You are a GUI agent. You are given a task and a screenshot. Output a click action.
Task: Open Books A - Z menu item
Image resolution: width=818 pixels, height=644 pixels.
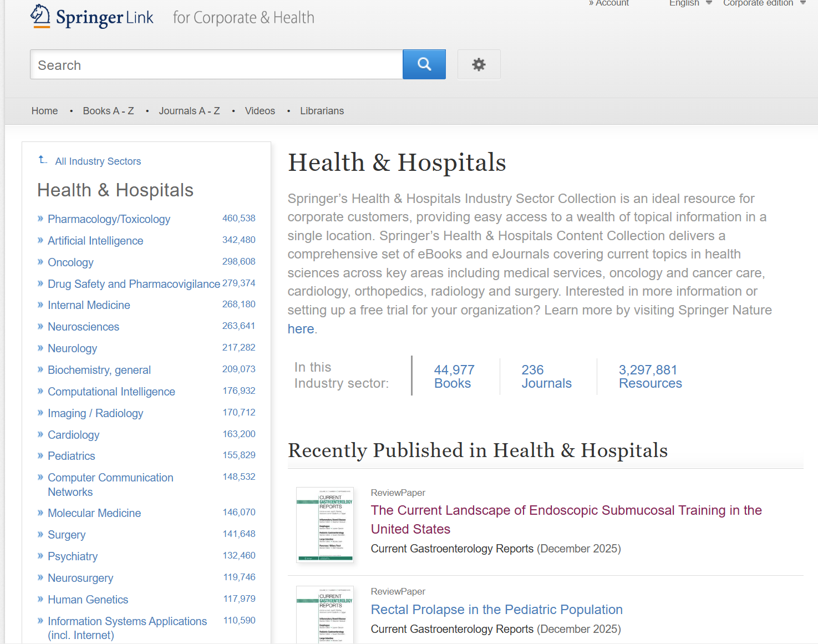(108, 111)
